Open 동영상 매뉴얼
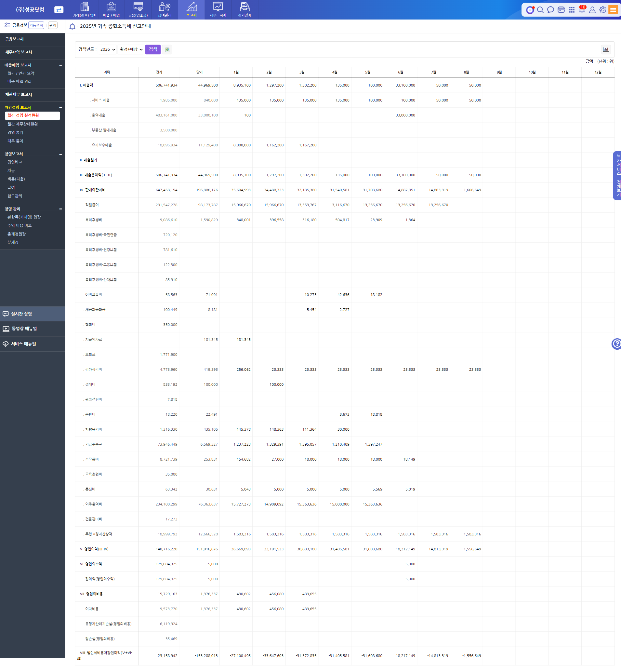621x672 pixels. pyautogui.click(x=32, y=329)
